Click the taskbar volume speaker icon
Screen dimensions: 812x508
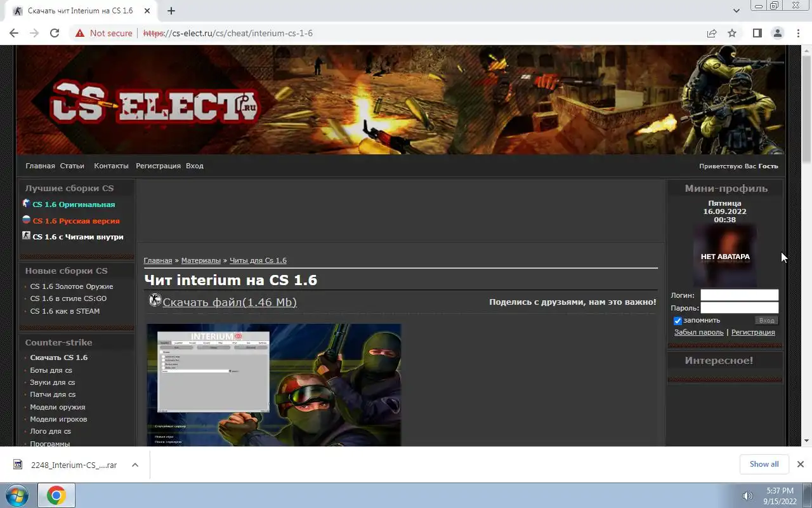click(x=748, y=496)
